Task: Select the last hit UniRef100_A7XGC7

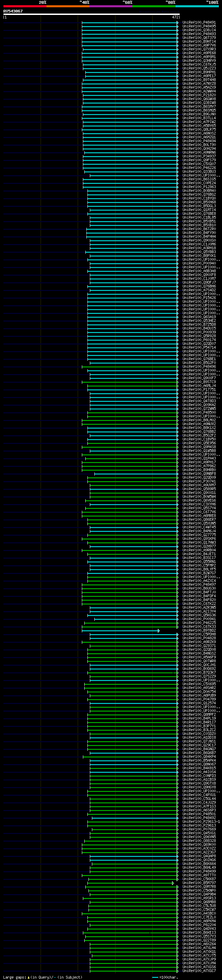Action: pos(199,971)
